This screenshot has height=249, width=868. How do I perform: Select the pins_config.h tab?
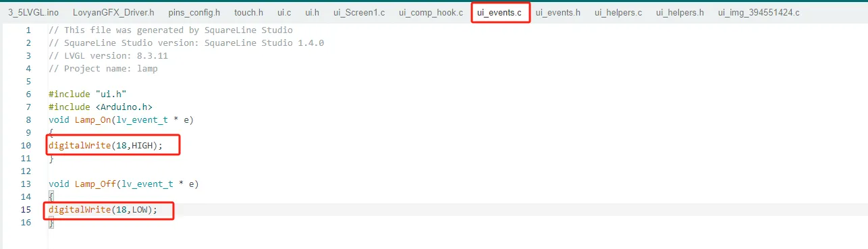(x=194, y=13)
